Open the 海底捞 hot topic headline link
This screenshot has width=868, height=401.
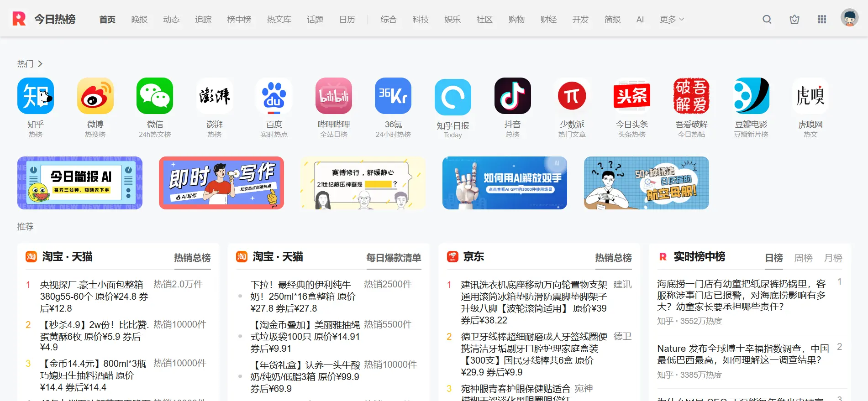(x=741, y=295)
